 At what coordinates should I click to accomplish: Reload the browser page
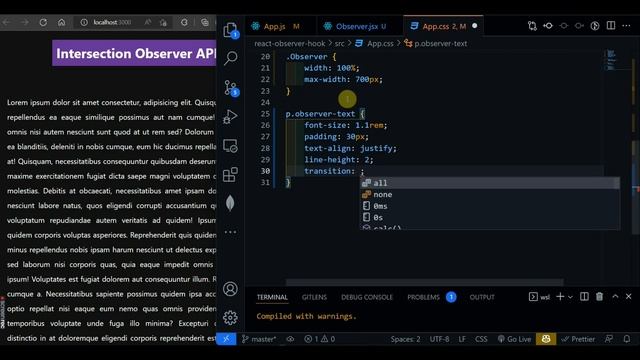43,22
